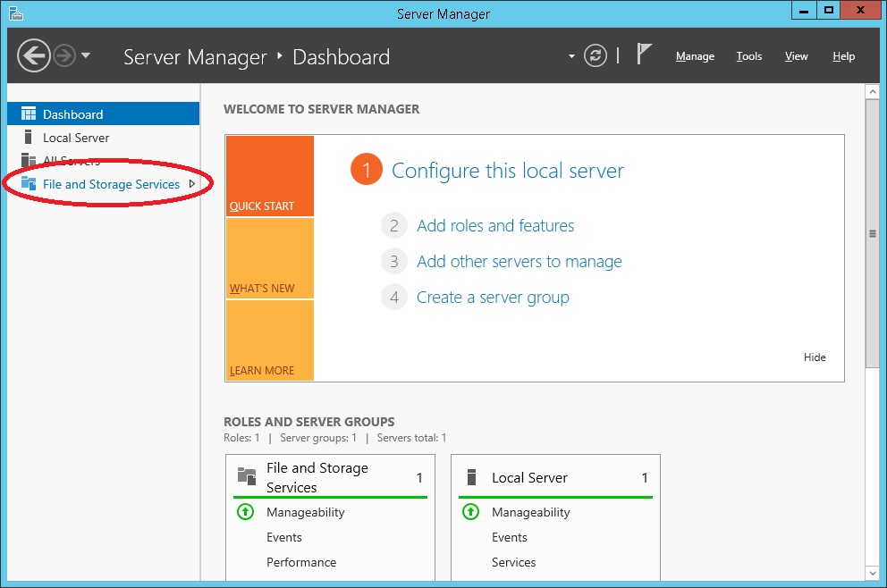Click Add roles and features link
The image size is (887, 588).
coord(495,226)
